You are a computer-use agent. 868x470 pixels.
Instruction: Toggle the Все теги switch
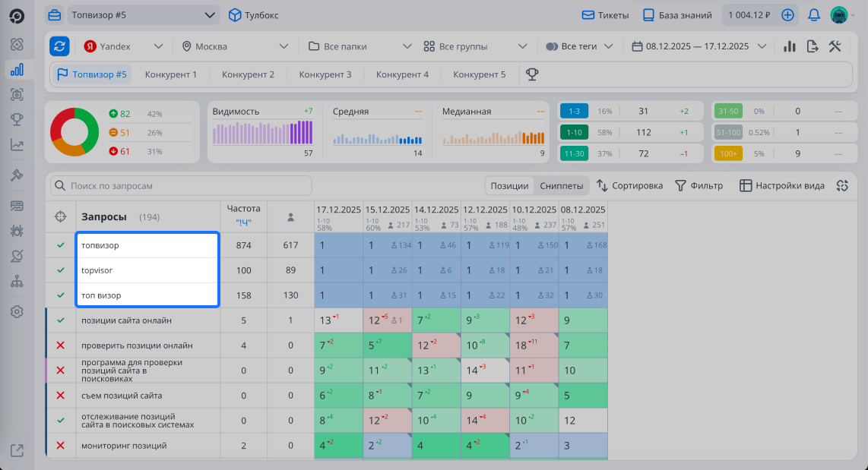point(553,46)
